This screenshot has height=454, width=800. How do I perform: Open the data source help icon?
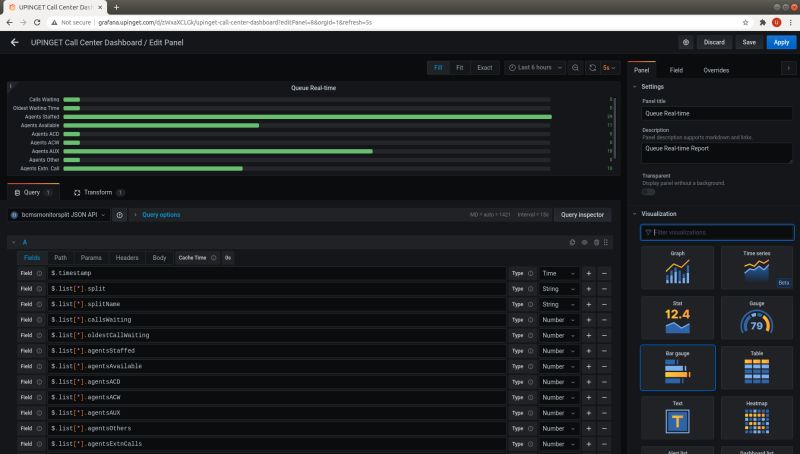119,215
